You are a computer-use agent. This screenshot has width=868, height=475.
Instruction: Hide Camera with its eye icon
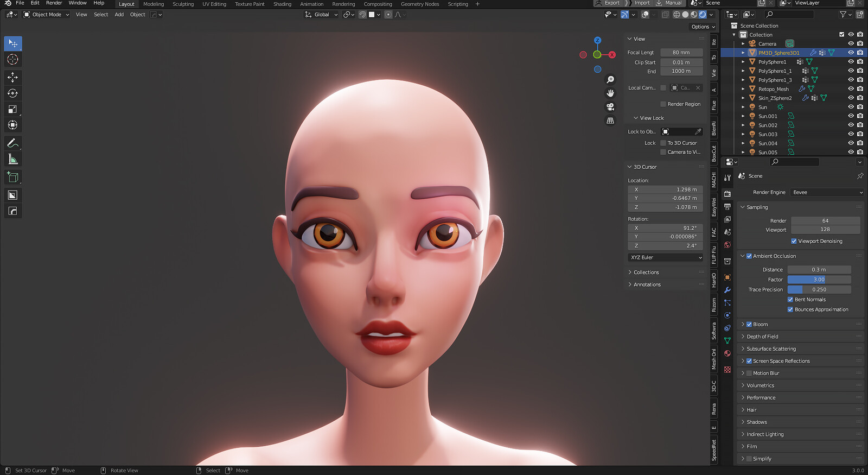tap(851, 44)
